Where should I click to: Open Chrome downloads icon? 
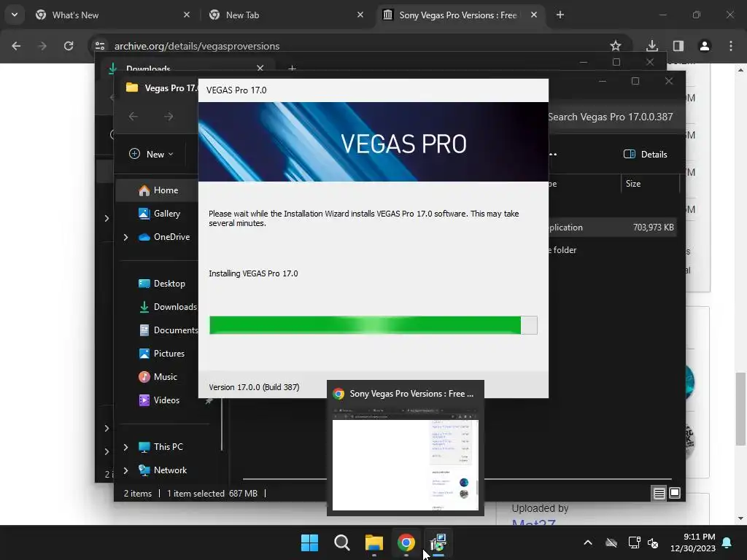pyautogui.click(x=652, y=46)
